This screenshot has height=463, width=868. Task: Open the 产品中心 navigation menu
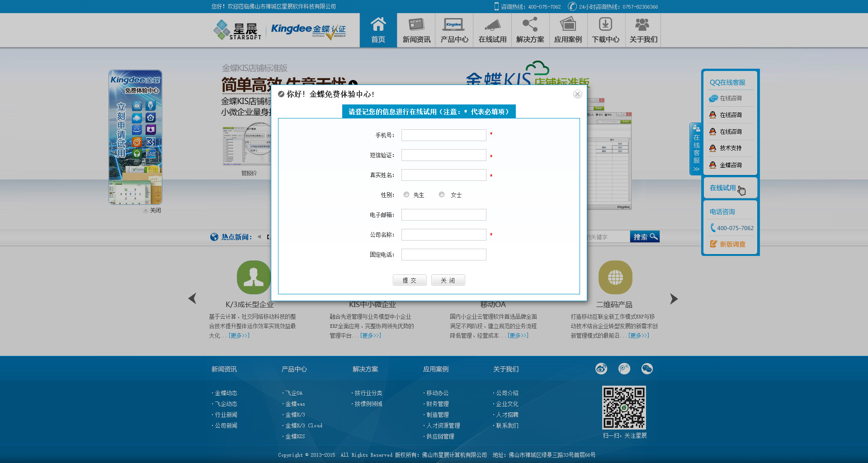[454, 30]
